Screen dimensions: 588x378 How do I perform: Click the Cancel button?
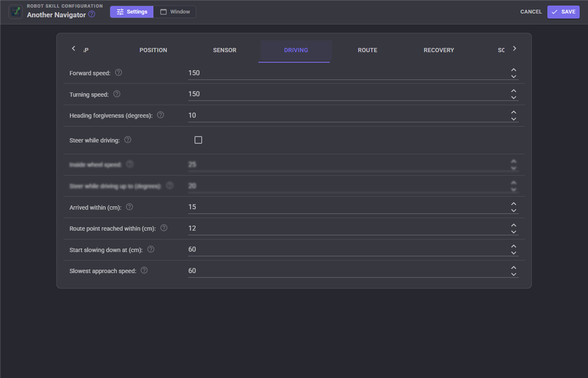pyautogui.click(x=531, y=11)
